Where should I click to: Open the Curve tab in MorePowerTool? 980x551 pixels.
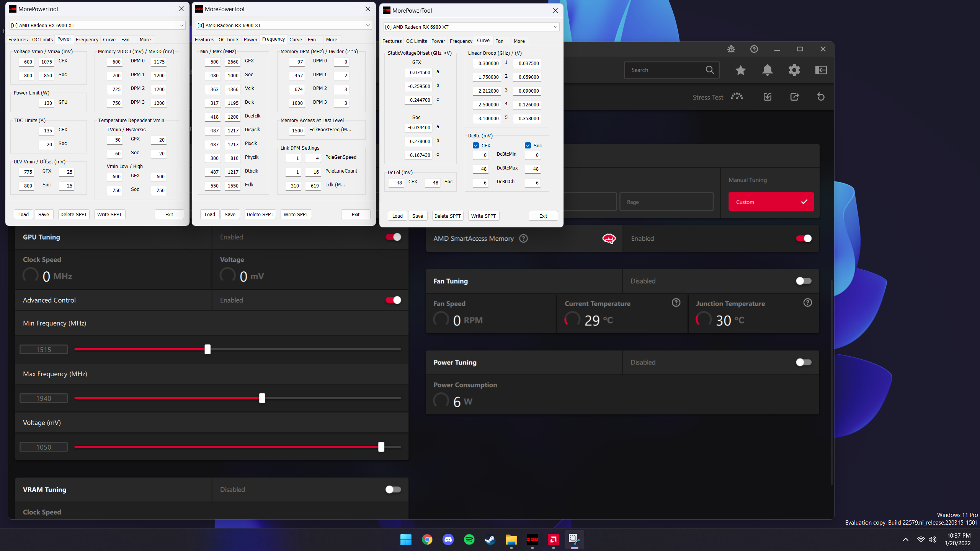[109, 39]
